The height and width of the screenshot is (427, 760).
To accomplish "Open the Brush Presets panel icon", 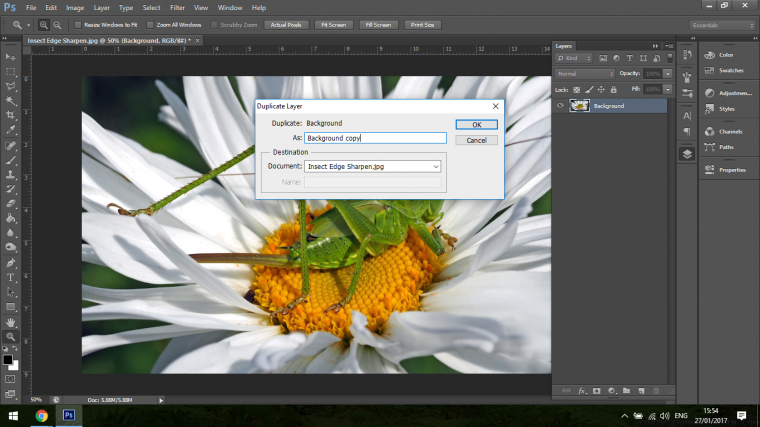I will click(x=687, y=77).
